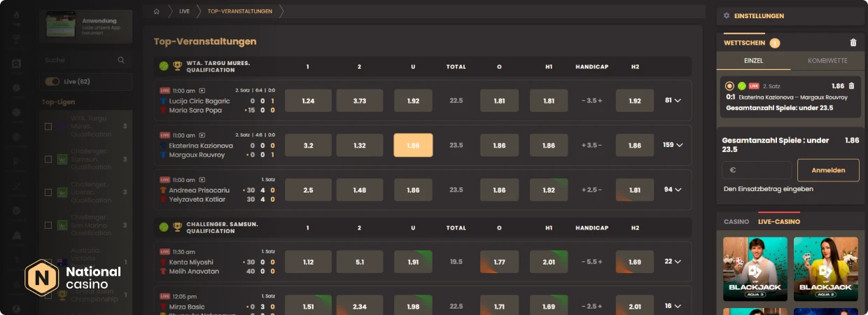Click the player name Margaux Rouvroy
Viewport: 868px width, 315px height.
coord(197,154)
